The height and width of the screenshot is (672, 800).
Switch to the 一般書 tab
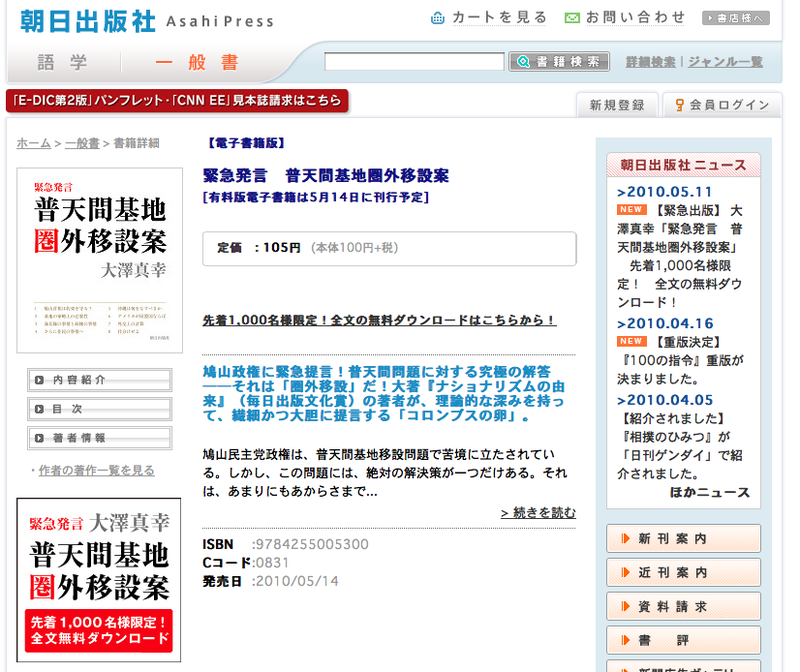click(197, 63)
